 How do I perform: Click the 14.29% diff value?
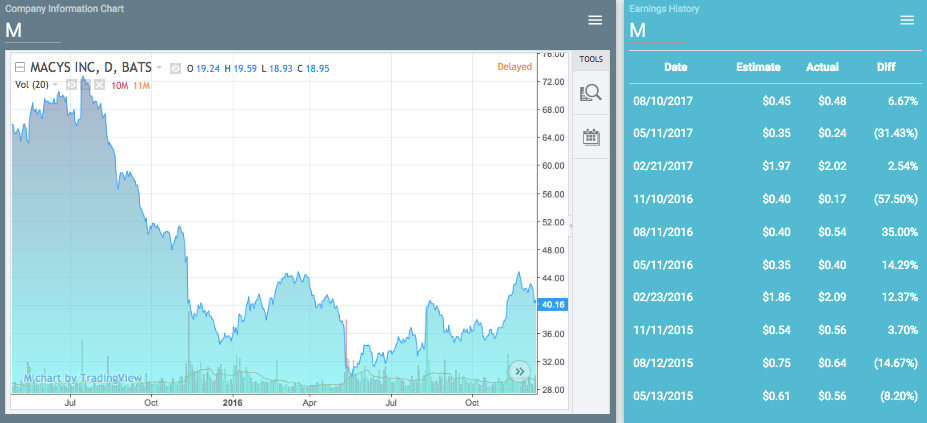899,264
